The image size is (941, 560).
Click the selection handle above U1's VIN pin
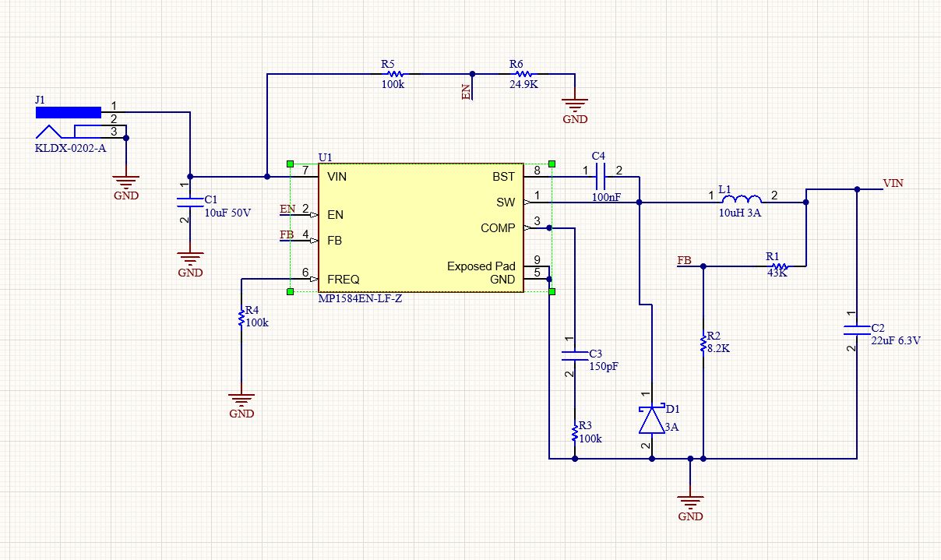pyautogui.click(x=291, y=164)
